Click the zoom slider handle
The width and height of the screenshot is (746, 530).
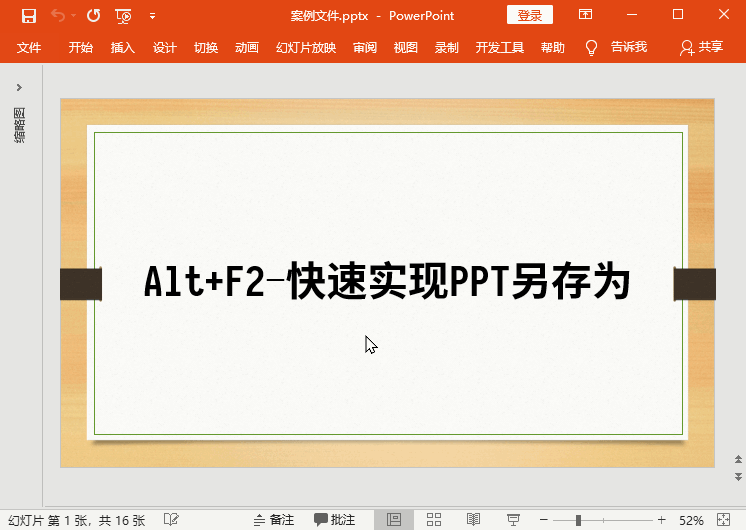click(x=578, y=520)
